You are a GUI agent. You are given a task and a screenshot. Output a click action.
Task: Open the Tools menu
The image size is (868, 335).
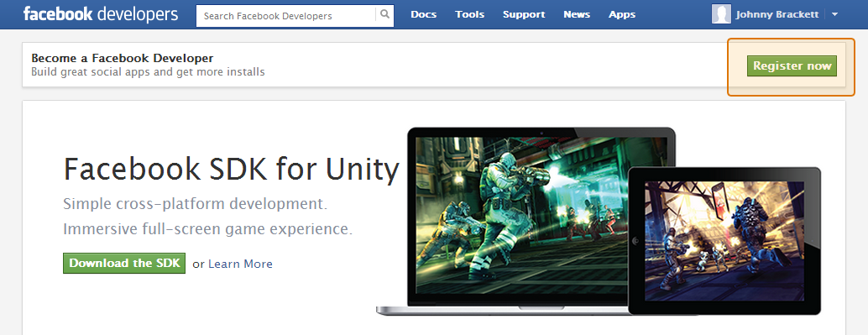tap(469, 14)
